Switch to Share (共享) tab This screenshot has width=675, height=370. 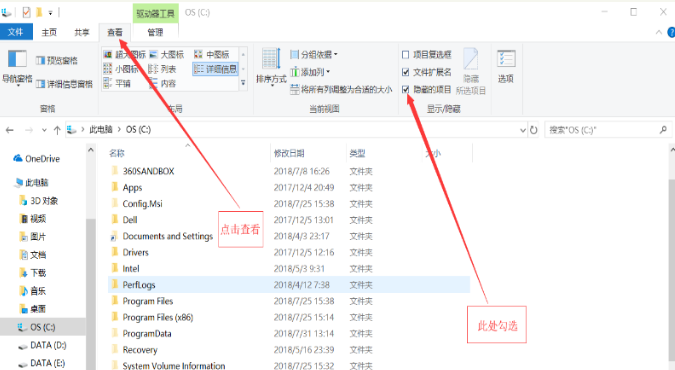tap(82, 32)
